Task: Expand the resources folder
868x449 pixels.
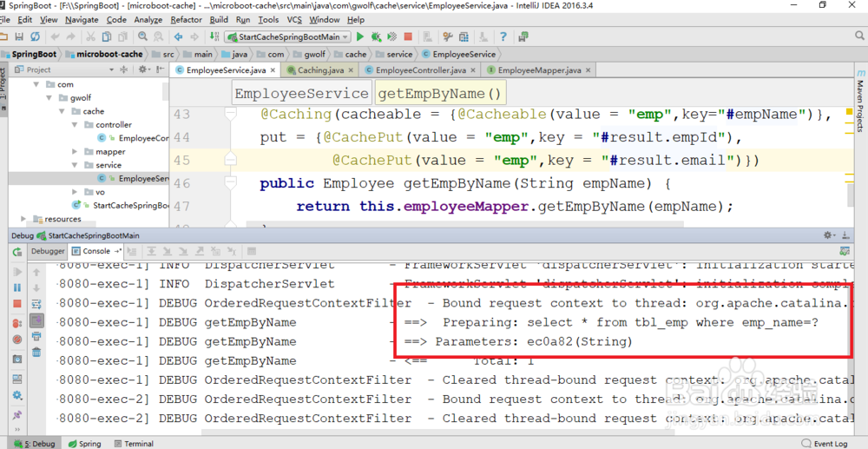Action: (x=23, y=219)
